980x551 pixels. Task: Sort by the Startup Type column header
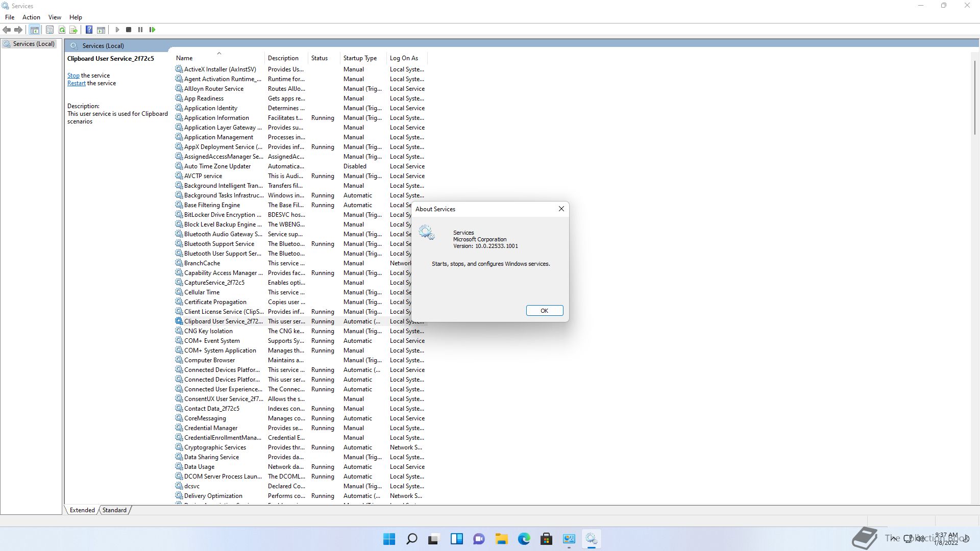coord(363,58)
